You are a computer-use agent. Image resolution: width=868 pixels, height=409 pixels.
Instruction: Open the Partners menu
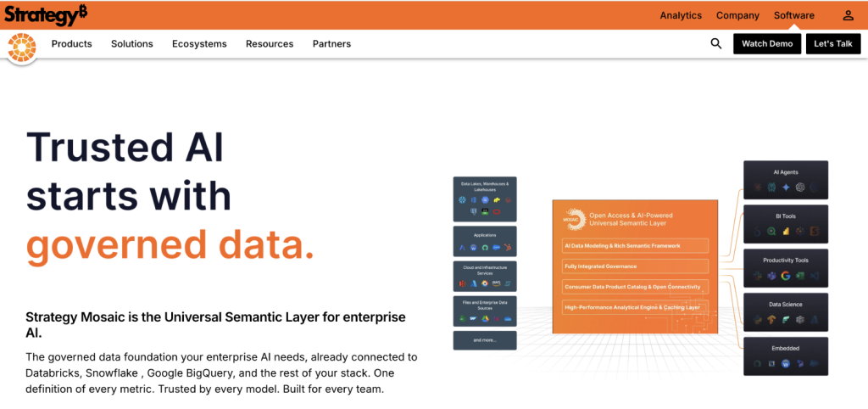331,44
